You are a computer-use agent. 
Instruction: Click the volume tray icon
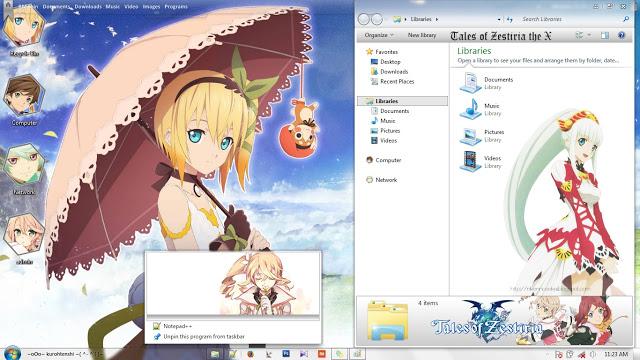coord(592,354)
